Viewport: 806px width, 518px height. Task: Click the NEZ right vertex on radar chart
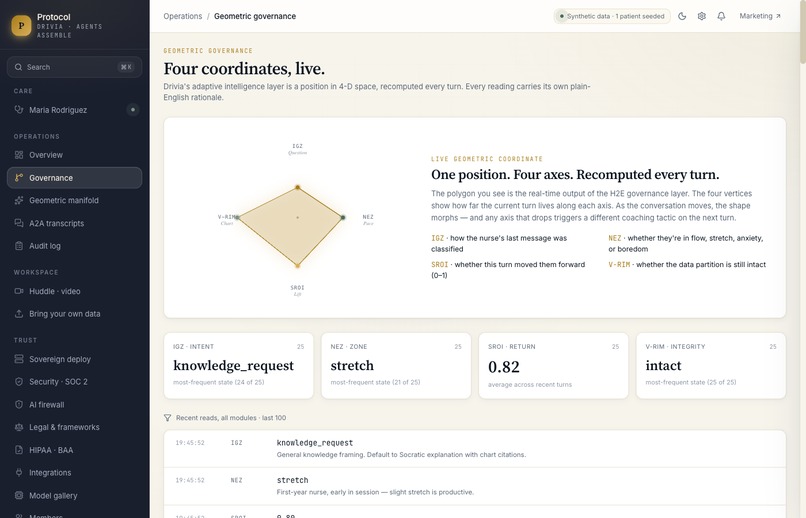click(x=343, y=217)
